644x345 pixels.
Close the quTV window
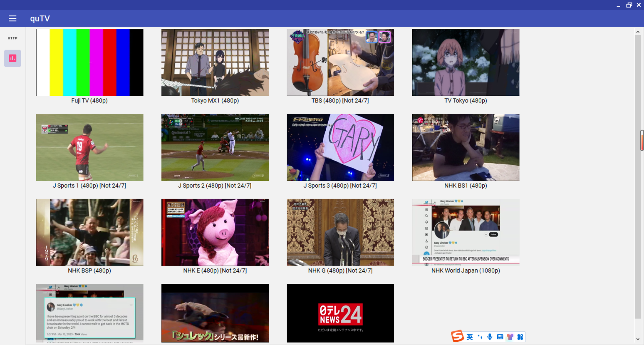(x=639, y=5)
